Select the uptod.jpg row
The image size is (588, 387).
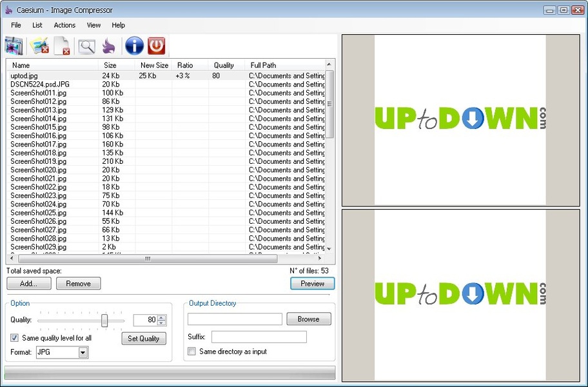pos(166,75)
